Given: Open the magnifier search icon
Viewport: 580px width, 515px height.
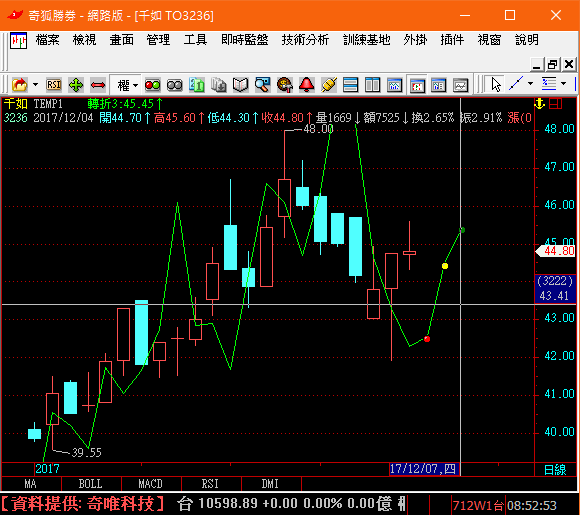Looking at the screenshot, I should 262,85.
